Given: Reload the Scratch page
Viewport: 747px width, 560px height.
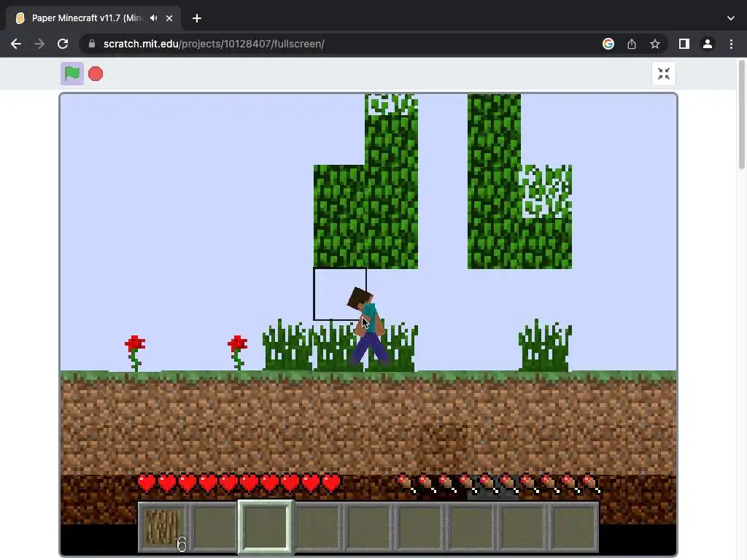Looking at the screenshot, I should [x=63, y=44].
